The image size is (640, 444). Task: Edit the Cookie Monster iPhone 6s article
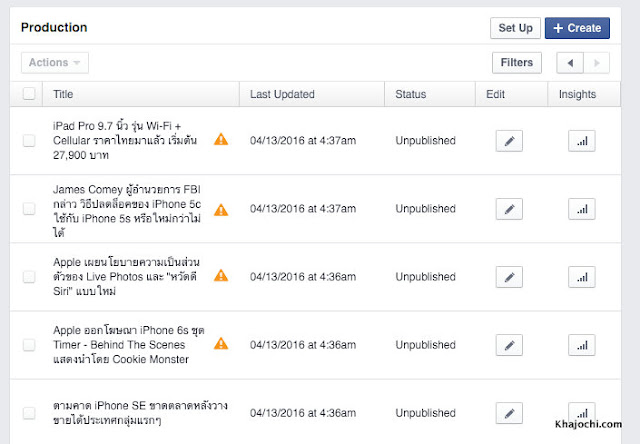pos(509,345)
